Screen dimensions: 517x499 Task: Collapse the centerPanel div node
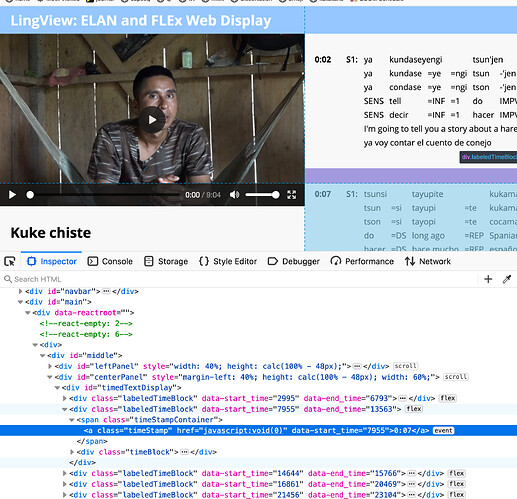click(50, 377)
